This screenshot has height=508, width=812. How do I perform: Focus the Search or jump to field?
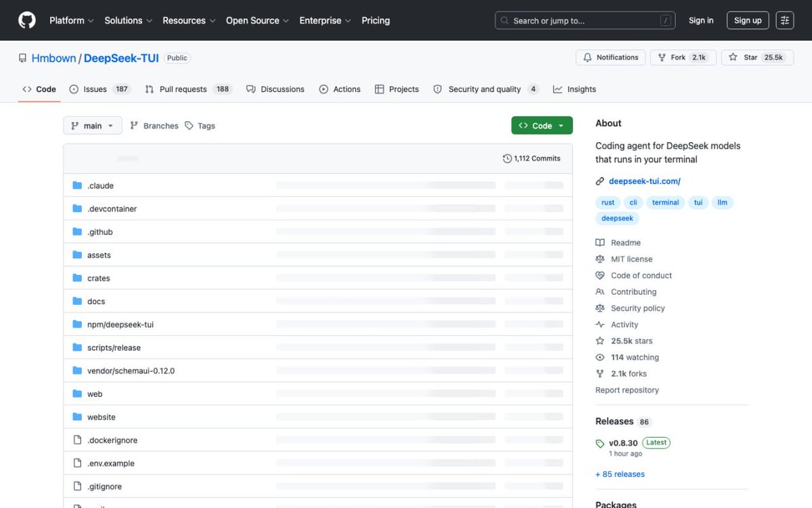tap(586, 20)
